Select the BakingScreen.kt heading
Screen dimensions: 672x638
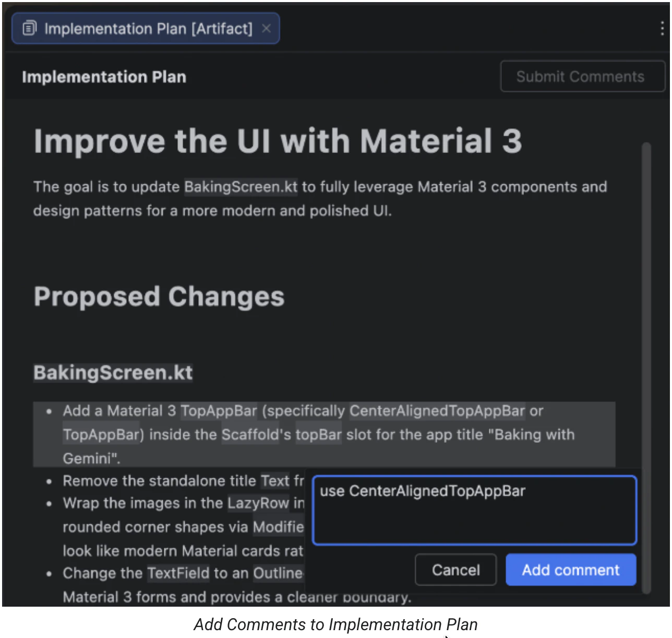[113, 372]
